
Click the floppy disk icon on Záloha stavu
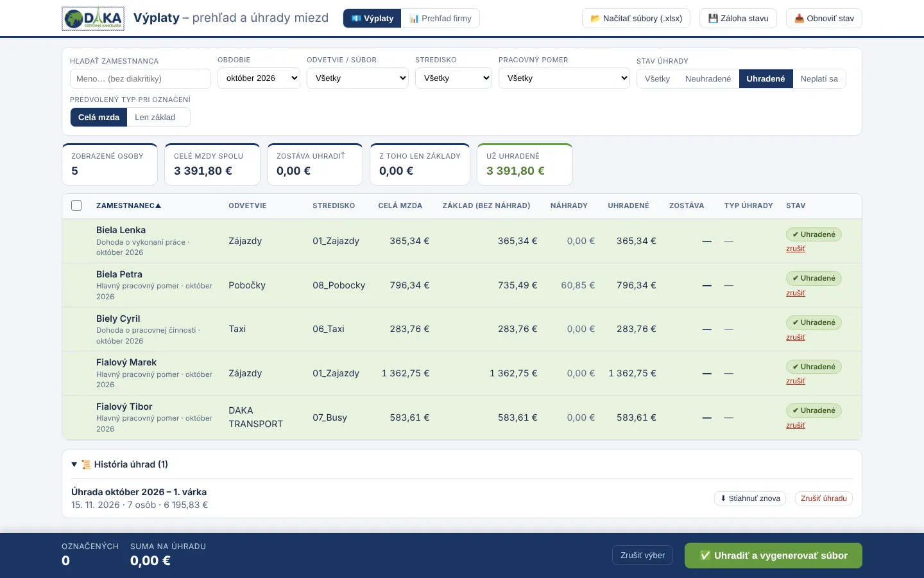tap(713, 19)
